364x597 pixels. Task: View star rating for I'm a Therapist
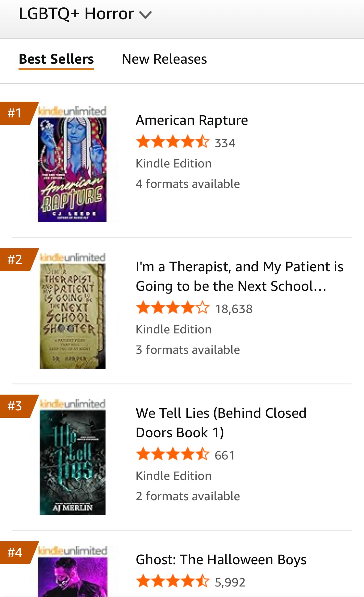pyautogui.click(x=172, y=308)
